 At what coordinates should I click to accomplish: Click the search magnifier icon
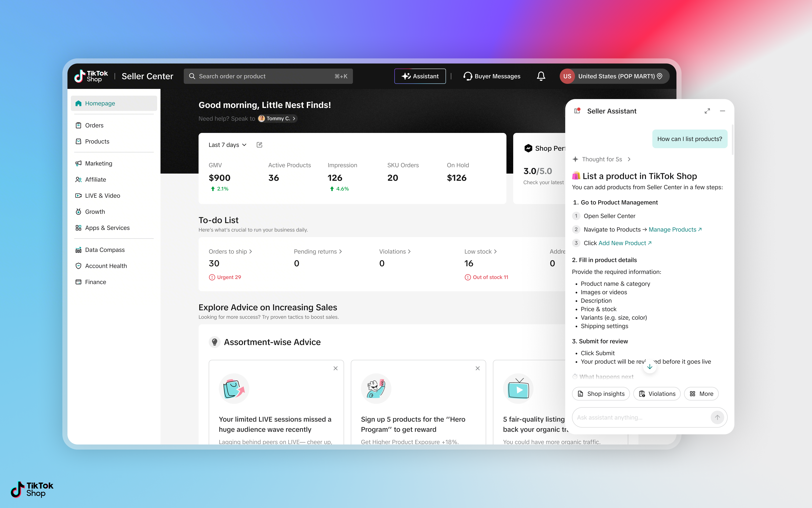pyautogui.click(x=192, y=76)
